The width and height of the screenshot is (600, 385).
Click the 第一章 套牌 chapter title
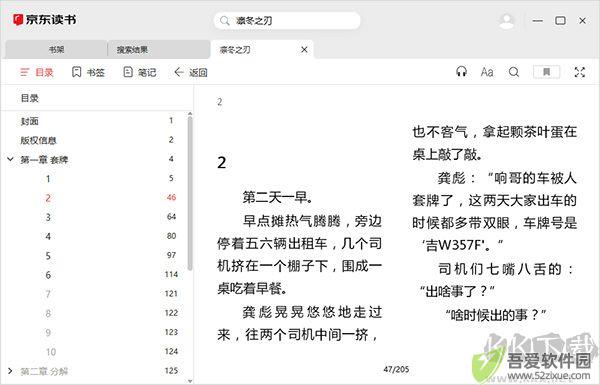tap(44, 160)
